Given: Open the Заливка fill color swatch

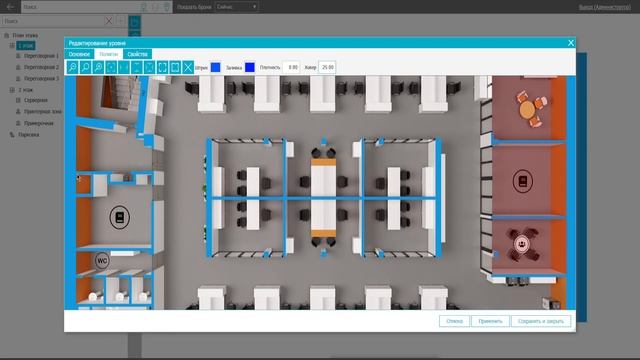Looking at the screenshot, I should tap(250, 67).
